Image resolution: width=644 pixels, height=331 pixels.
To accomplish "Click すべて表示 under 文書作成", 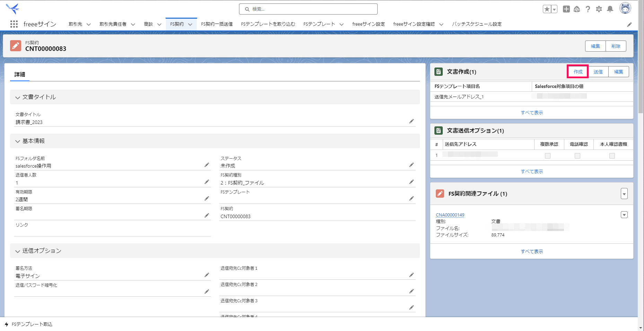I will (532, 113).
